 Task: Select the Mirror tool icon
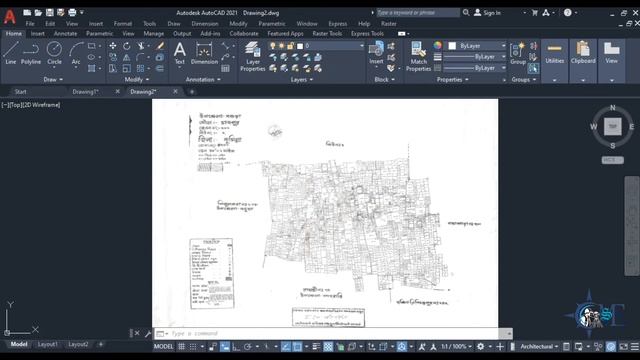pyautogui.click(x=127, y=58)
